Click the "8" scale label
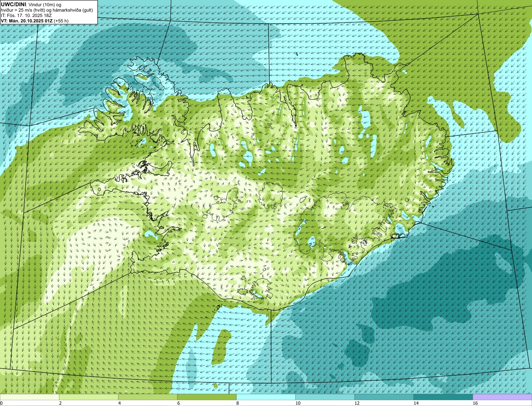Viewport: 532px width, 406px height. (237, 403)
